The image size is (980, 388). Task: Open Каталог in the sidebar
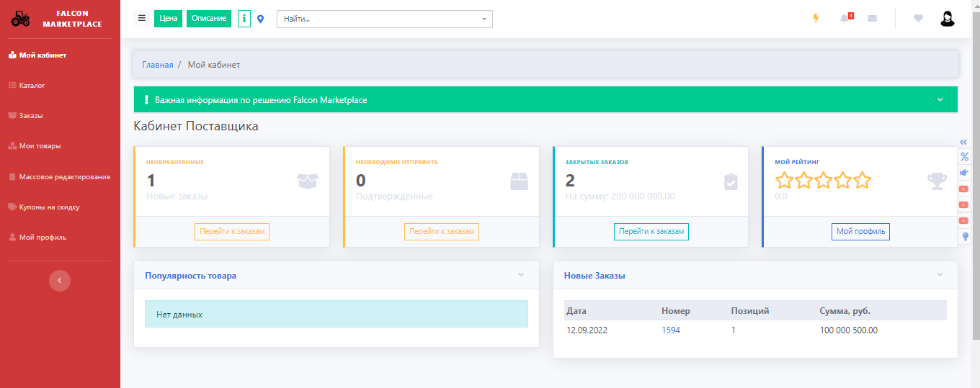pos(32,86)
